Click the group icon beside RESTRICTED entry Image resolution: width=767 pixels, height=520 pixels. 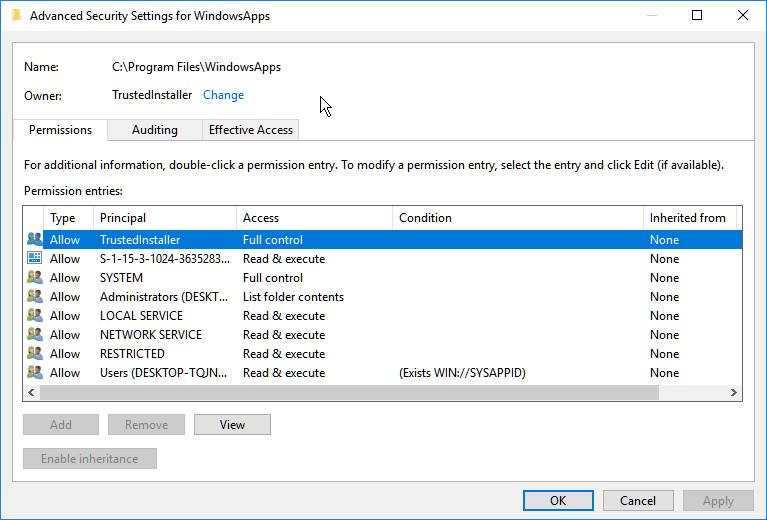point(34,354)
